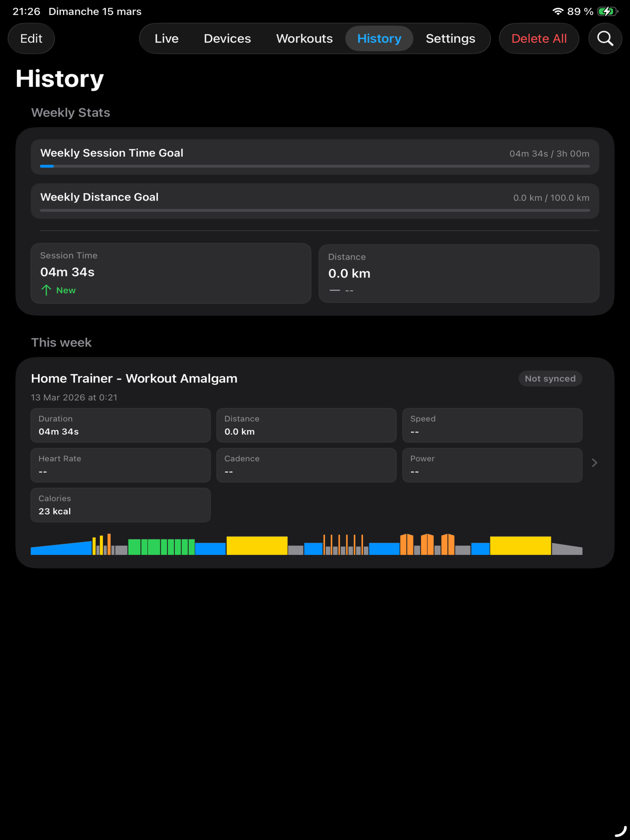Screen dimensions: 630x840
Task: Select the Heart Rate tile
Action: click(x=121, y=465)
